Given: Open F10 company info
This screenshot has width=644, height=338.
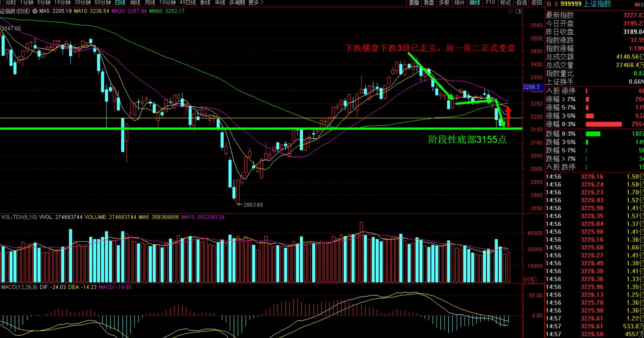Looking at the screenshot, I should click(x=490, y=3).
